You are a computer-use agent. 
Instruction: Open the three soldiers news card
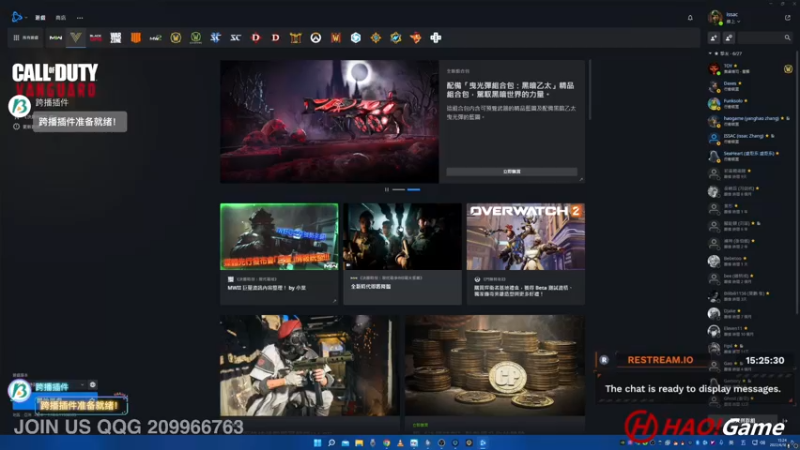402,254
